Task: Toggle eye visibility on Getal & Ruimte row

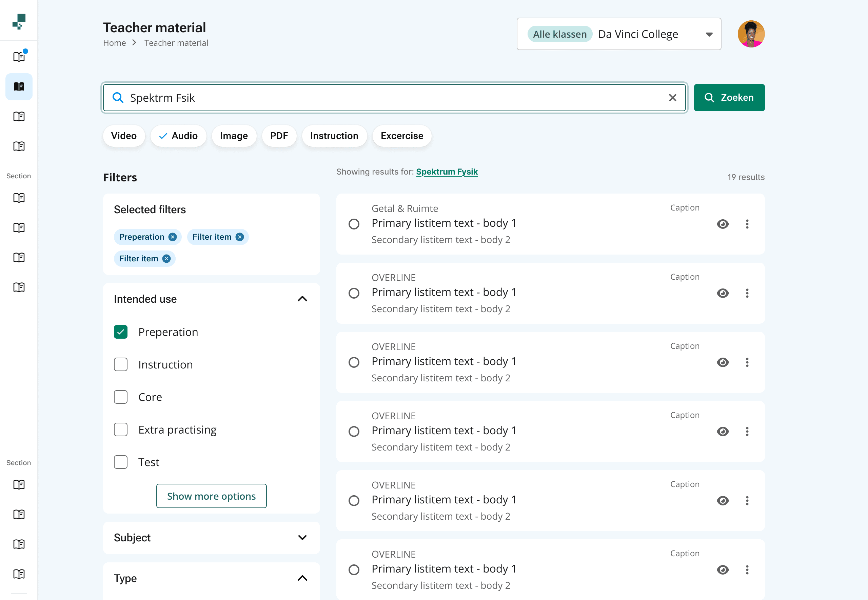Action: point(723,224)
